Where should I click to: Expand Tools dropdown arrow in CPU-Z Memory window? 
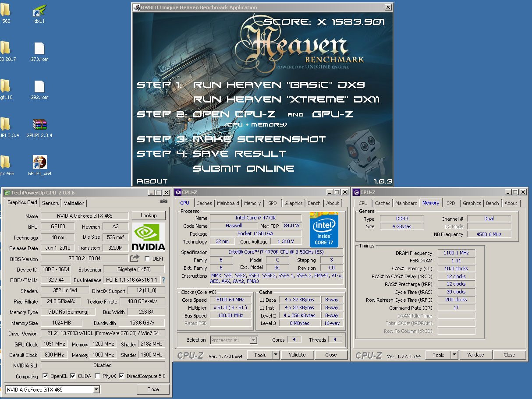[454, 355]
